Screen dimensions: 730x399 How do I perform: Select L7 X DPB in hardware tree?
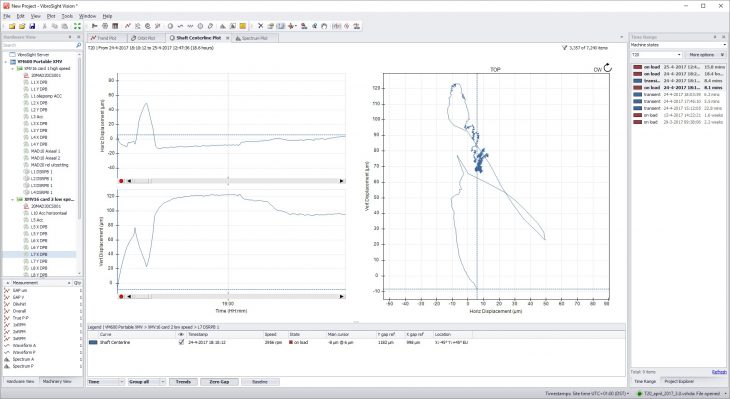coord(39,255)
